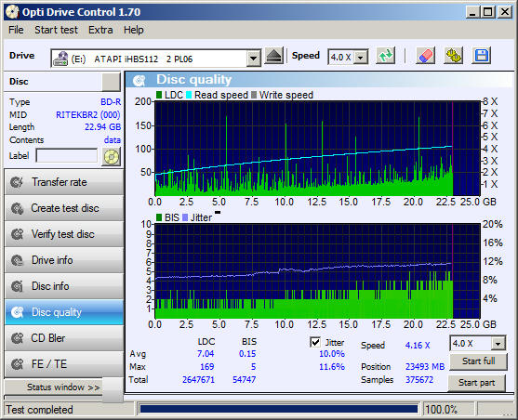Image resolution: width=518 pixels, height=420 pixels.
Task: Expand the toolbar Speed 4.0 X dropdown
Action: 361,58
